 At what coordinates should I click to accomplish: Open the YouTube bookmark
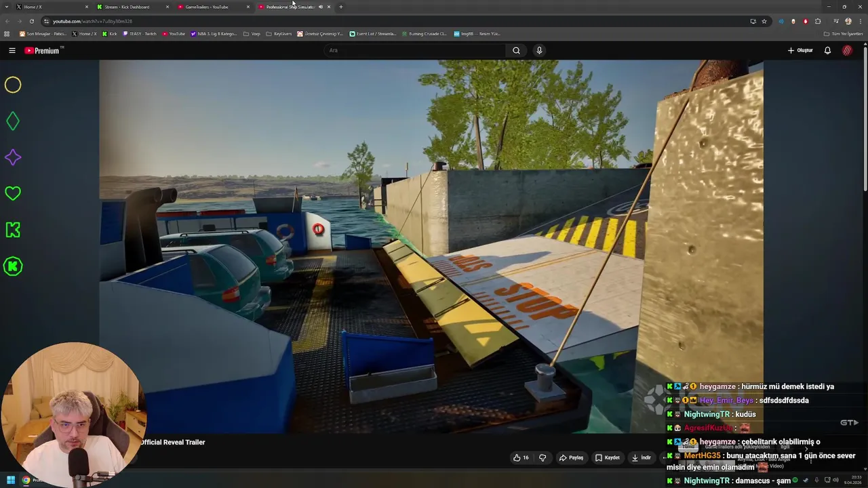coord(174,33)
